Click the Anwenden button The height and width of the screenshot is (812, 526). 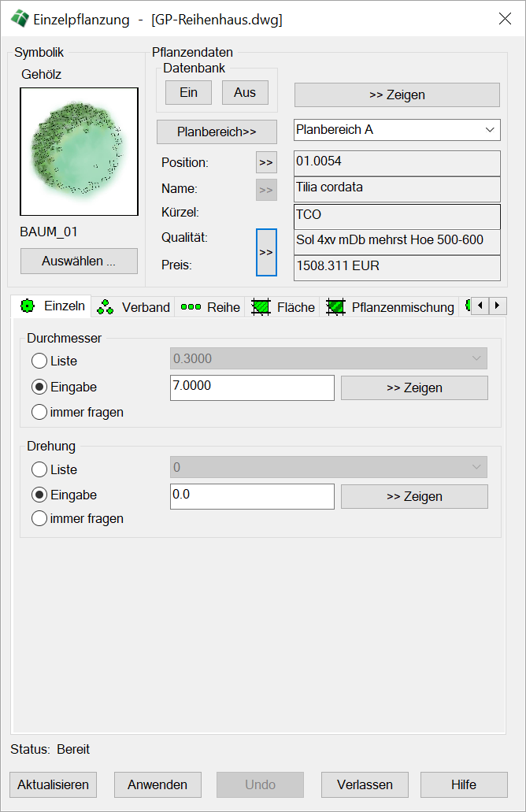point(157,784)
